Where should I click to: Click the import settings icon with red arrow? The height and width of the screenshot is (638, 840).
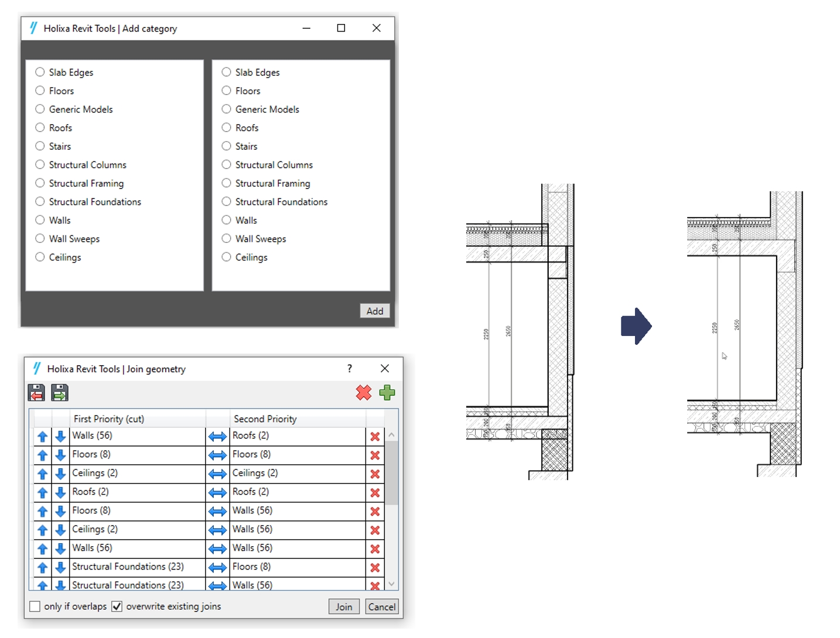pyautogui.click(x=36, y=392)
